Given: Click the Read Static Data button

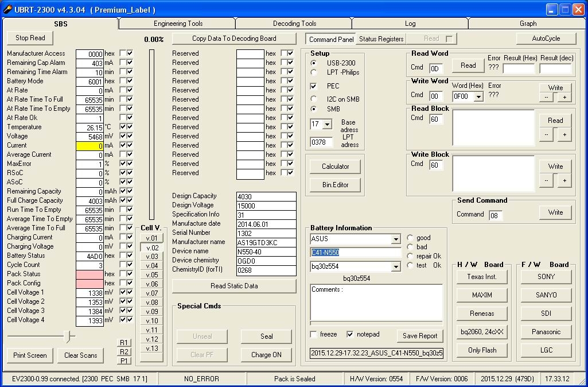Looking at the screenshot, I should 234,286.
